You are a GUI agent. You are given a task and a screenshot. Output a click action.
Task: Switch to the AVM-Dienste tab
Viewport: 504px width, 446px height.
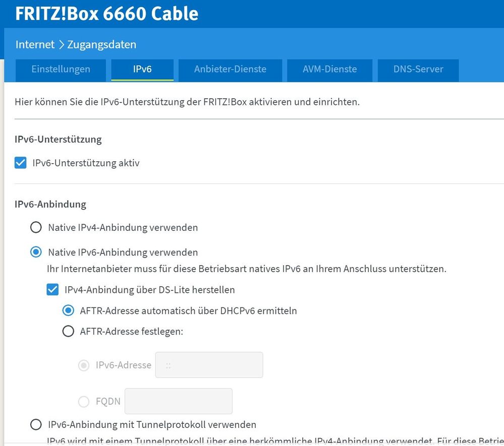click(329, 70)
